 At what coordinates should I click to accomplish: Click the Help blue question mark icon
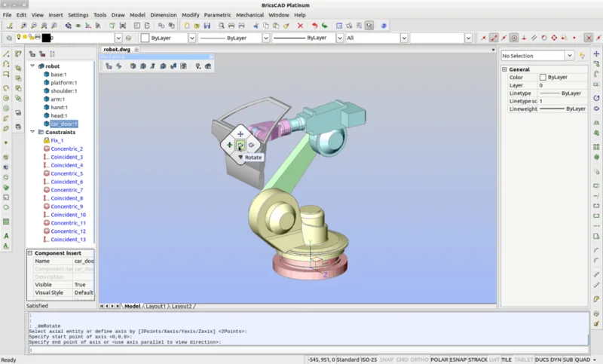click(x=384, y=26)
